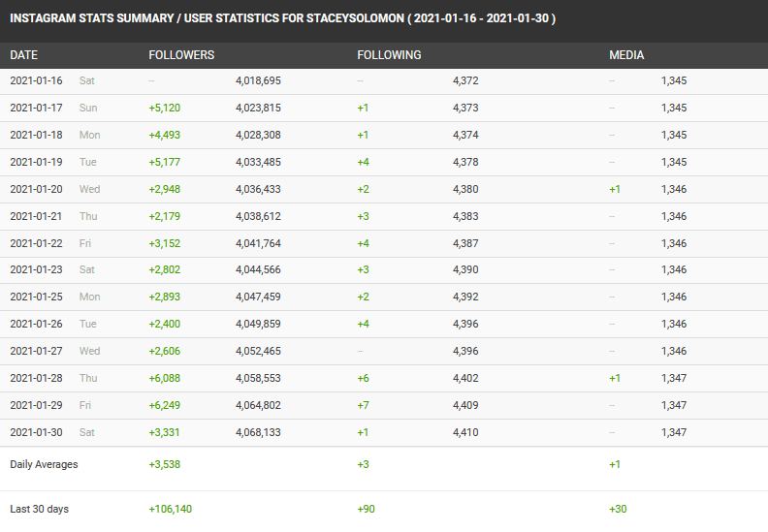Click follower total 4,041,764
Screen dimensions: 768x532
258,243
